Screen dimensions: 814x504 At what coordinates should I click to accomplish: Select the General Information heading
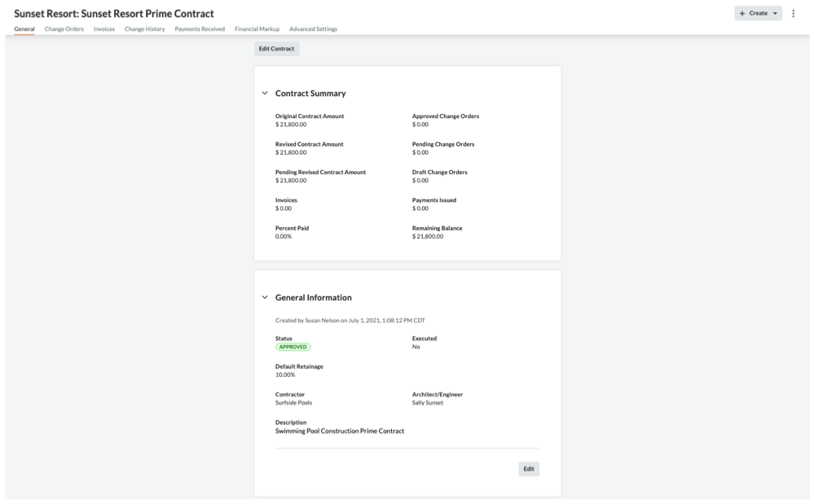click(313, 298)
